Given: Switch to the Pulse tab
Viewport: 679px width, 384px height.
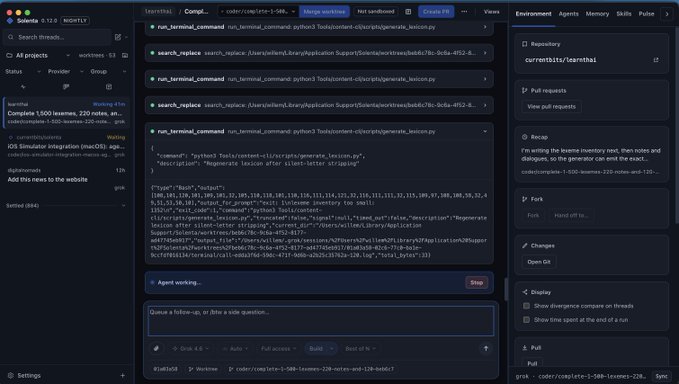Looking at the screenshot, I should 646,14.
